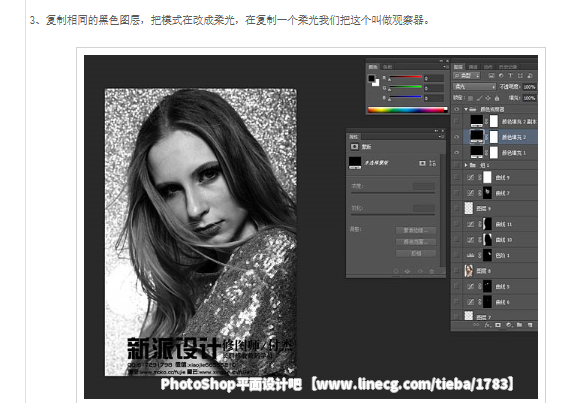Switch to the History tab

point(507,67)
